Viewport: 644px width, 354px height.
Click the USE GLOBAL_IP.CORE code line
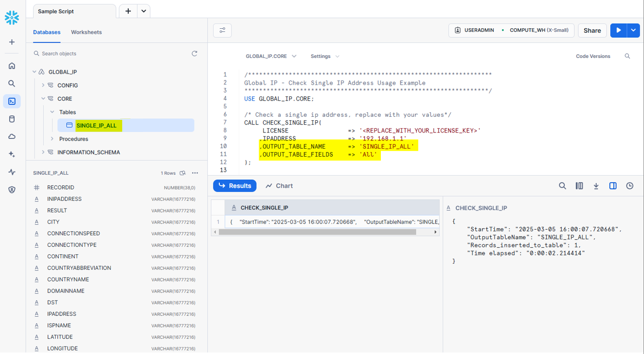[279, 99]
